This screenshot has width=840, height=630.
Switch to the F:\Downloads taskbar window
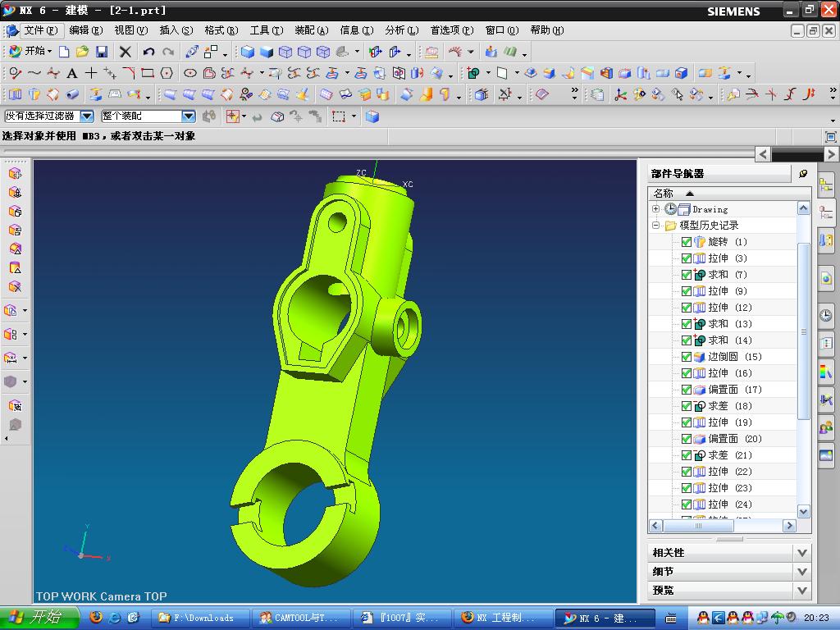[201, 618]
